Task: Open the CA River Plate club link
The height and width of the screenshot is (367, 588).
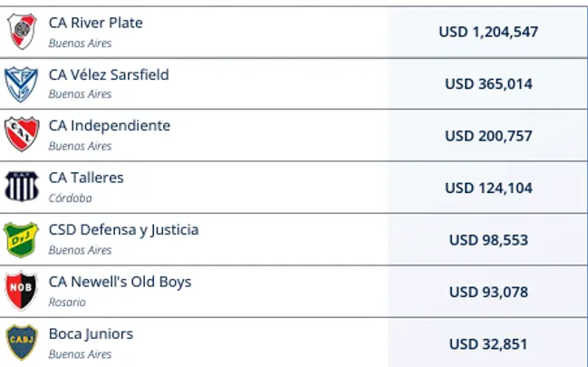Action: (x=95, y=23)
